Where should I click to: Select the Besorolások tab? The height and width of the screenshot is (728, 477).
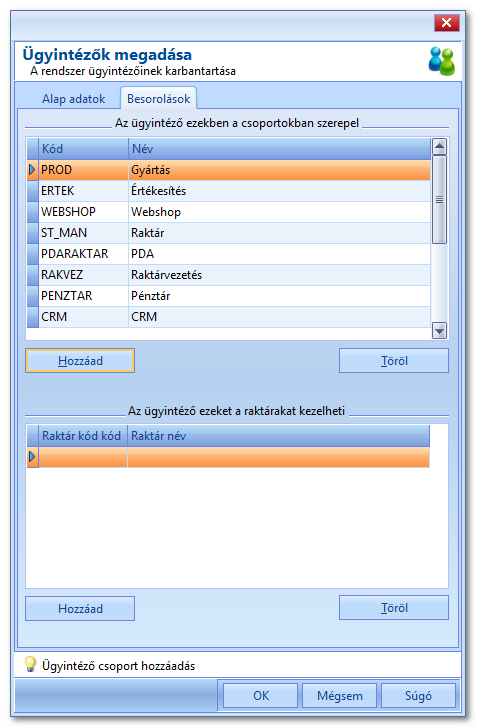158,98
